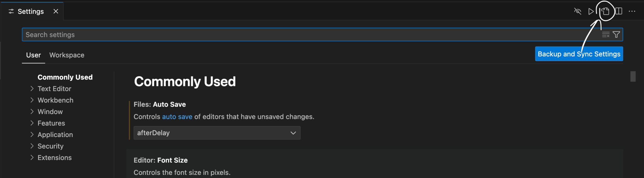Expand the Extensions tree chevron
Viewport: 644px width, 178px height.
click(32, 158)
